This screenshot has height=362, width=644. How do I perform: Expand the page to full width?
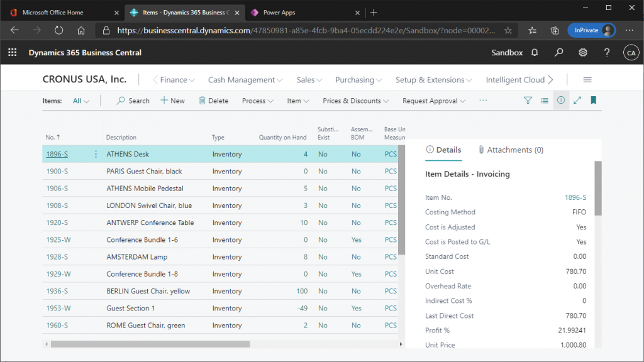point(577,101)
